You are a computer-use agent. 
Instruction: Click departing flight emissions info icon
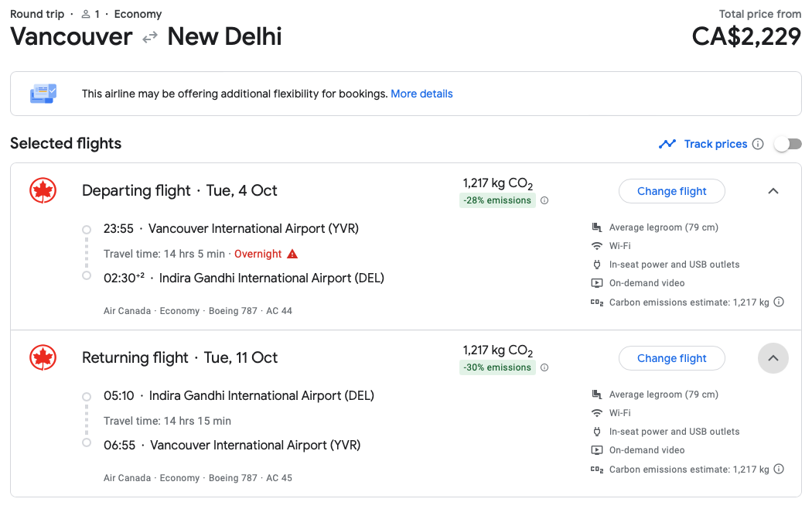(x=544, y=200)
